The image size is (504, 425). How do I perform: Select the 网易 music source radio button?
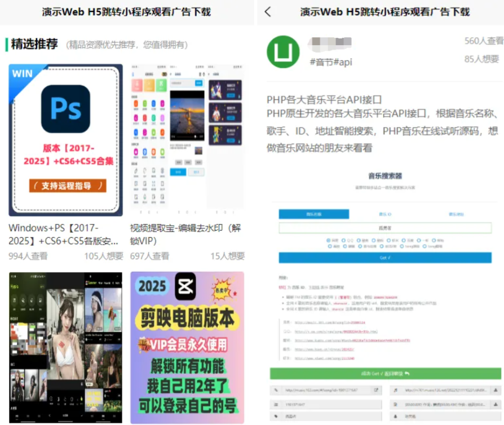click(x=327, y=240)
